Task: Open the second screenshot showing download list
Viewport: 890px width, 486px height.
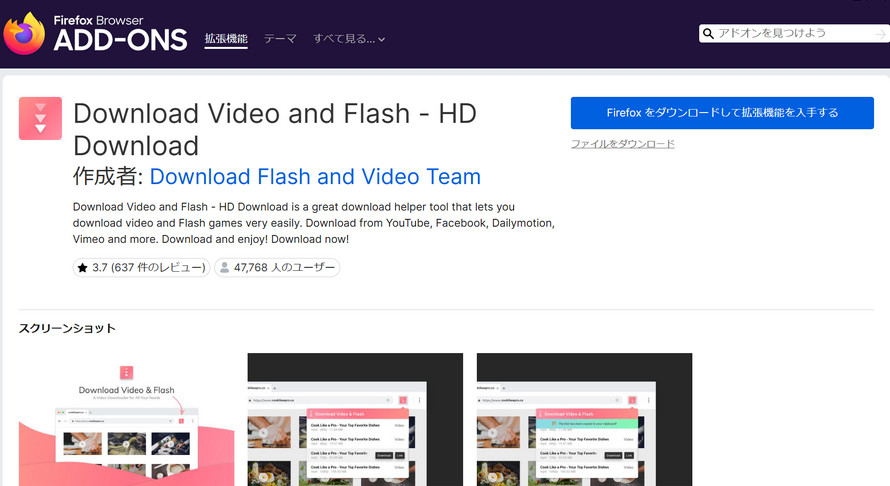Action: point(355,420)
